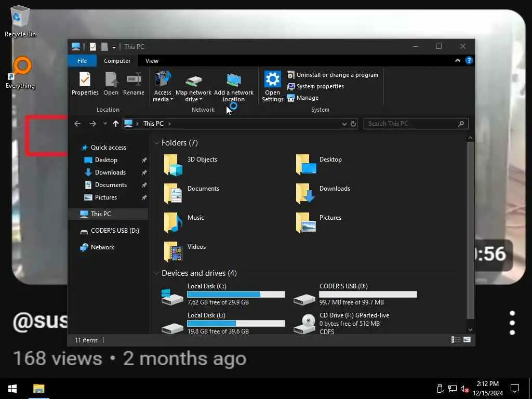
Task: Refresh the This PC view
Action: [x=353, y=124]
